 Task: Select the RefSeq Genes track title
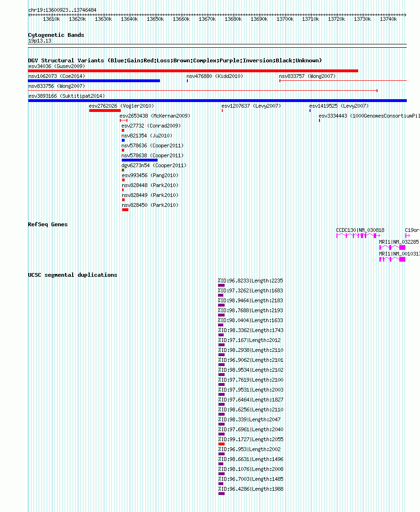click(48, 224)
